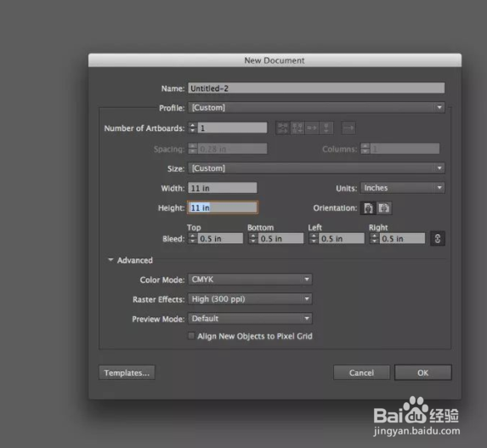Click the New Document title bar
The image size is (487, 448).
275,60
